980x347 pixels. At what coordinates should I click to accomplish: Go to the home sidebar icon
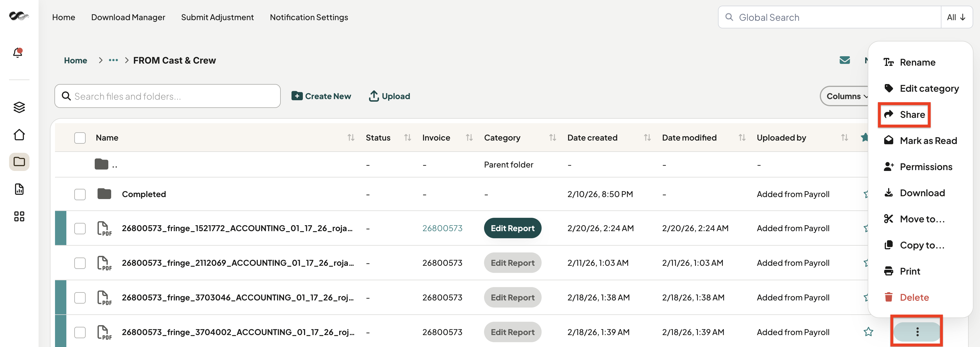coord(19,135)
